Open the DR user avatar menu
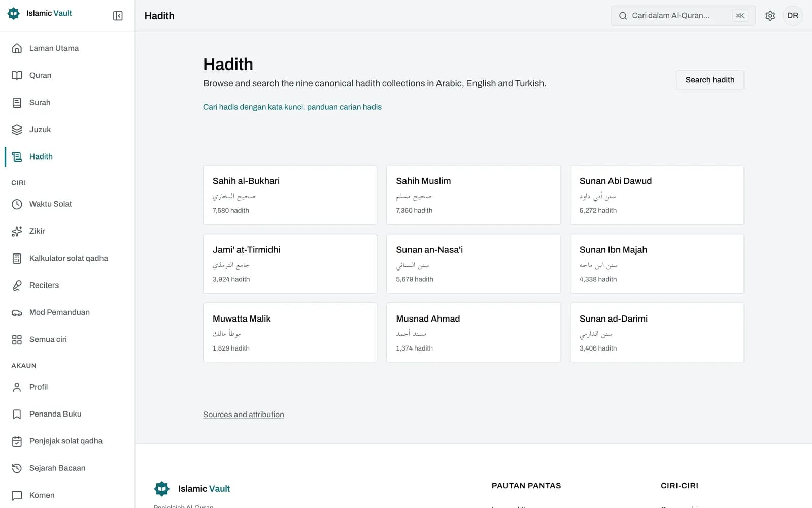 point(793,16)
